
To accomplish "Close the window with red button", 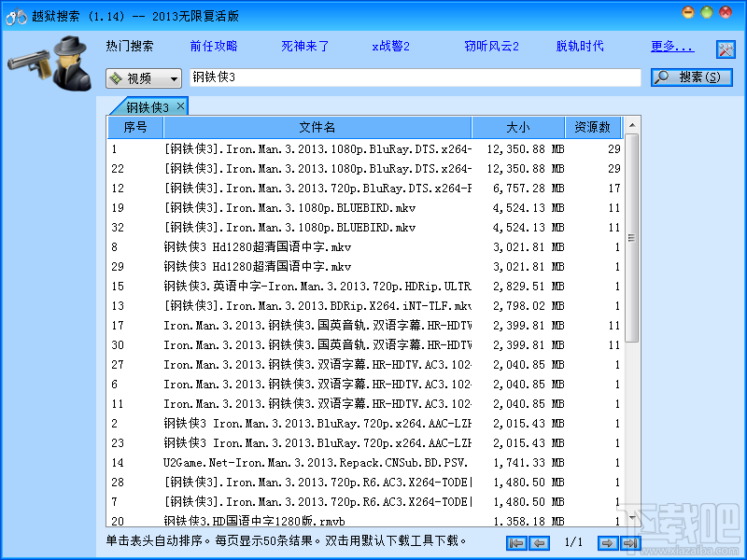I will click(726, 12).
